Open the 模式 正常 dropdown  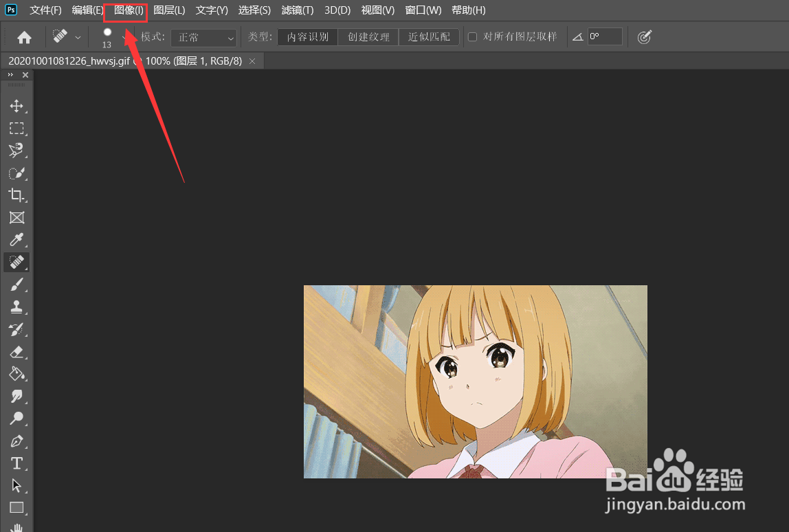click(x=204, y=38)
